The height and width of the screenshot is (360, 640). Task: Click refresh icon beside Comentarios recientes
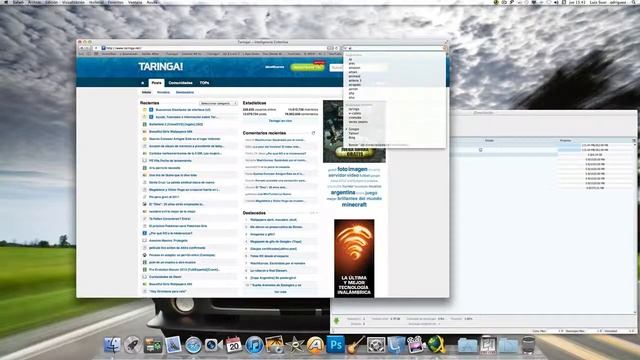pyautogui.click(x=313, y=133)
